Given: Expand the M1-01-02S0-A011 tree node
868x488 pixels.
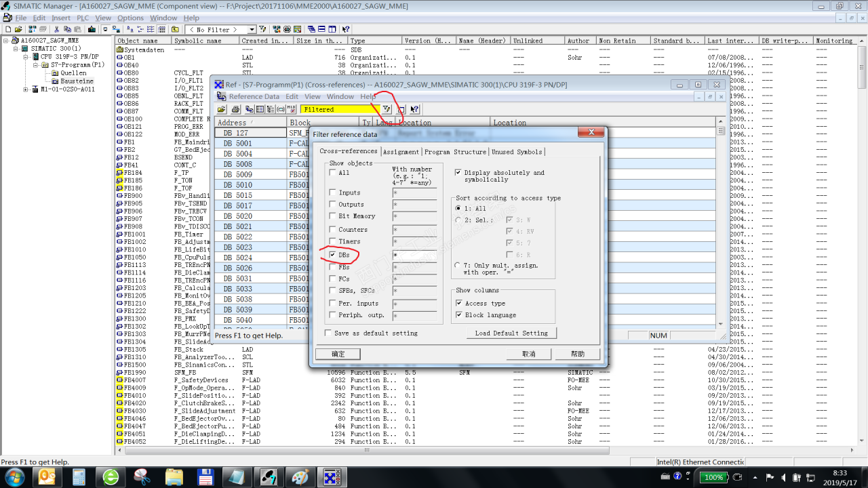Looking at the screenshot, I should coord(26,89).
